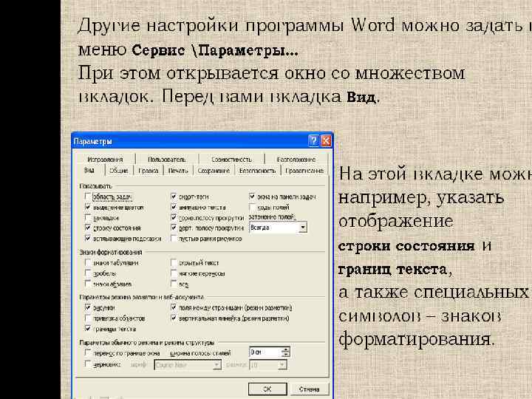
Task: Select the Вид tab
Action: point(89,171)
